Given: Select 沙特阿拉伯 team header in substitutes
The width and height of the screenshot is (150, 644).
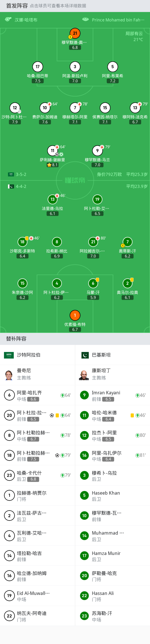Looking at the screenshot, I should click(x=37, y=355).
